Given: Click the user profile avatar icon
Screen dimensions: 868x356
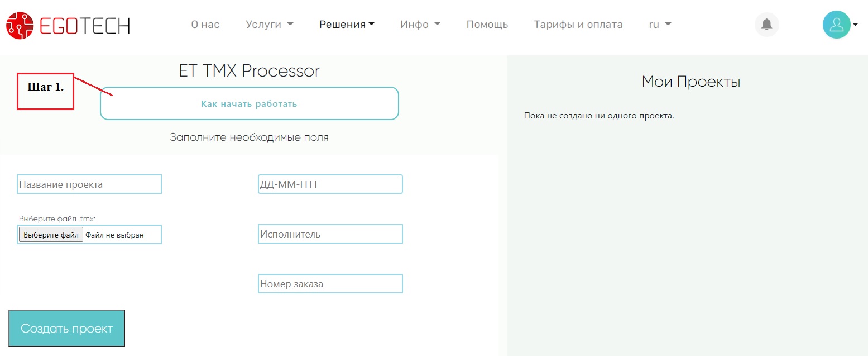Looking at the screenshot, I should pos(836,25).
